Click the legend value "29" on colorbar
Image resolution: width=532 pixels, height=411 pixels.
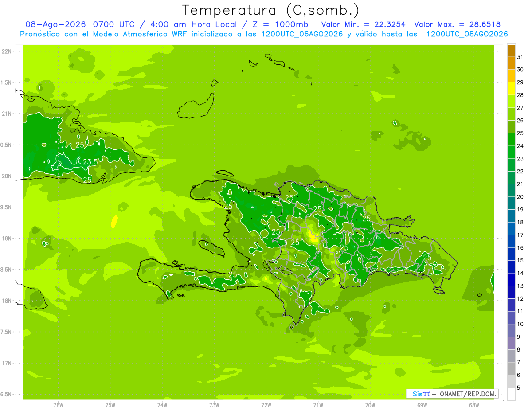pos(520,82)
